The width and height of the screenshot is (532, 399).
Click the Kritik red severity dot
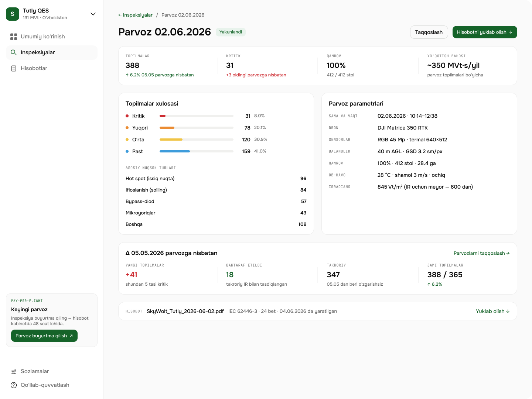pos(127,116)
